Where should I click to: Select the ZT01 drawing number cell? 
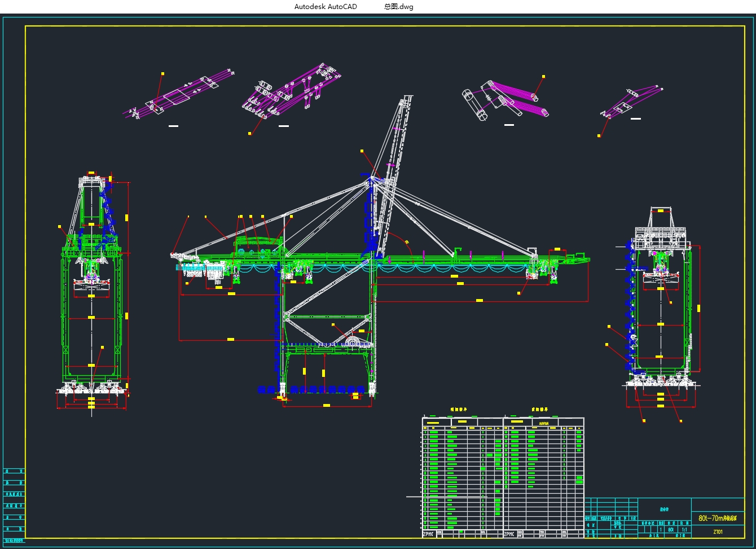tap(718, 532)
